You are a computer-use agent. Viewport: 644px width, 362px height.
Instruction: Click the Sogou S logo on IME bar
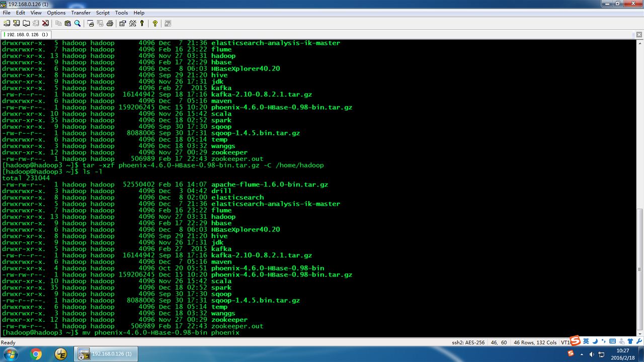point(575,341)
